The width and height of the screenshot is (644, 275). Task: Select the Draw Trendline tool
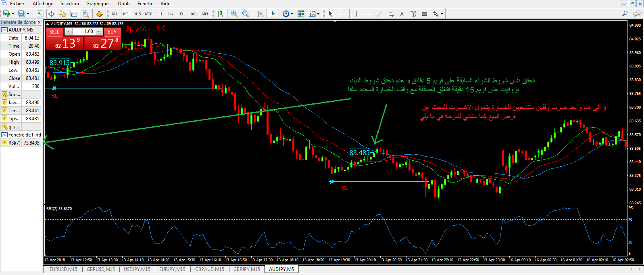(x=379, y=14)
